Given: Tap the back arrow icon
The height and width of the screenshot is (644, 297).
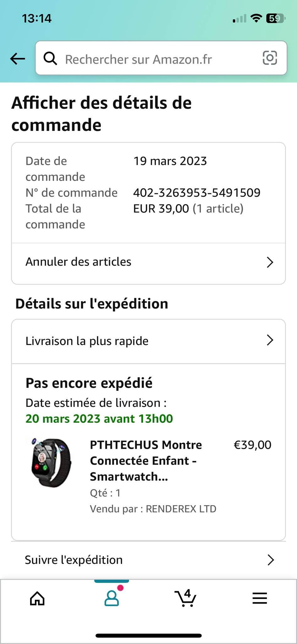Looking at the screenshot, I should (x=18, y=58).
